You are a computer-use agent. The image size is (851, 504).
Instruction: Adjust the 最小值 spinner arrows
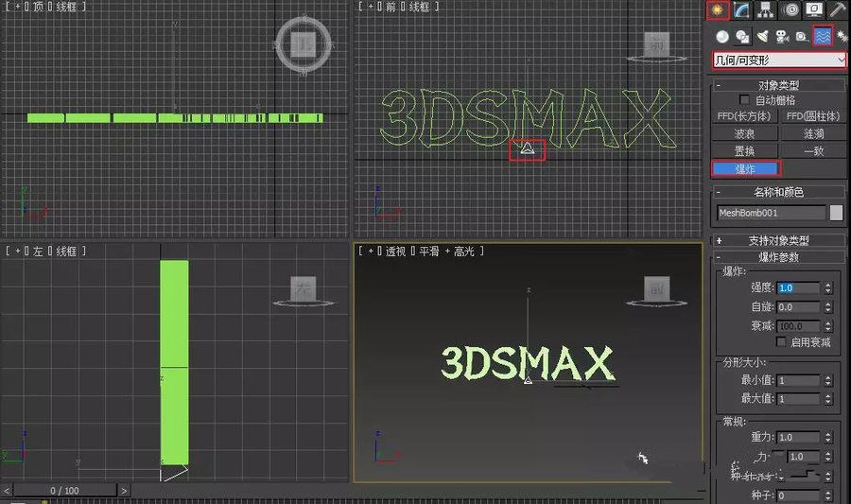(827, 381)
